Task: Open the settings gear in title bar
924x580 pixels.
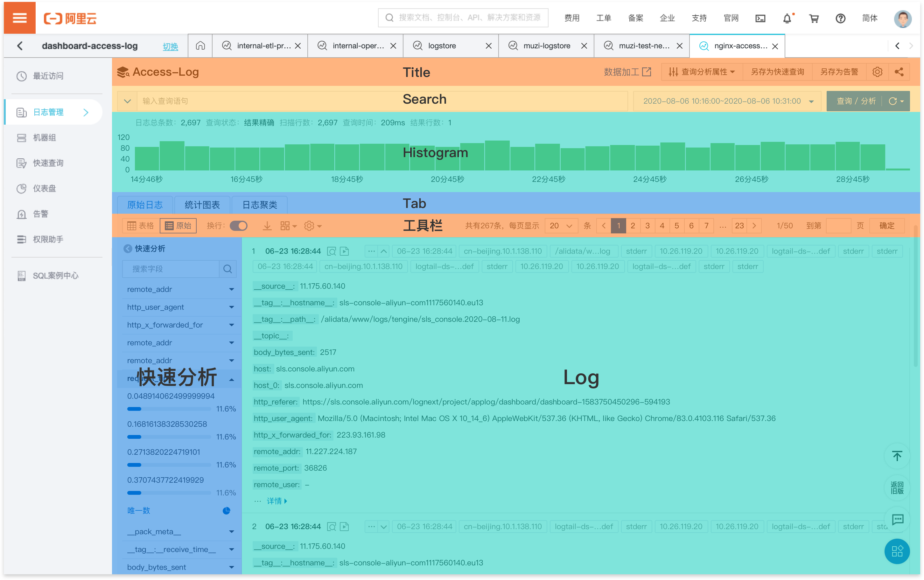Action: coord(877,72)
